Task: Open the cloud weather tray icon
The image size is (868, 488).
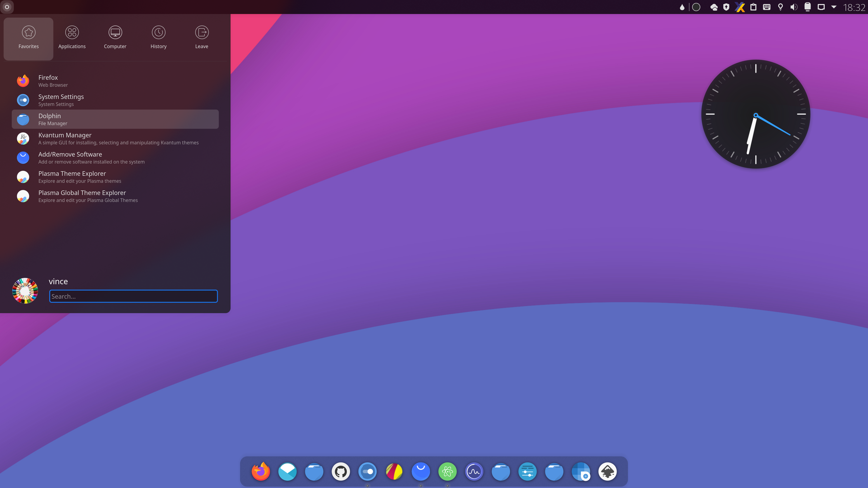Action: [714, 7]
